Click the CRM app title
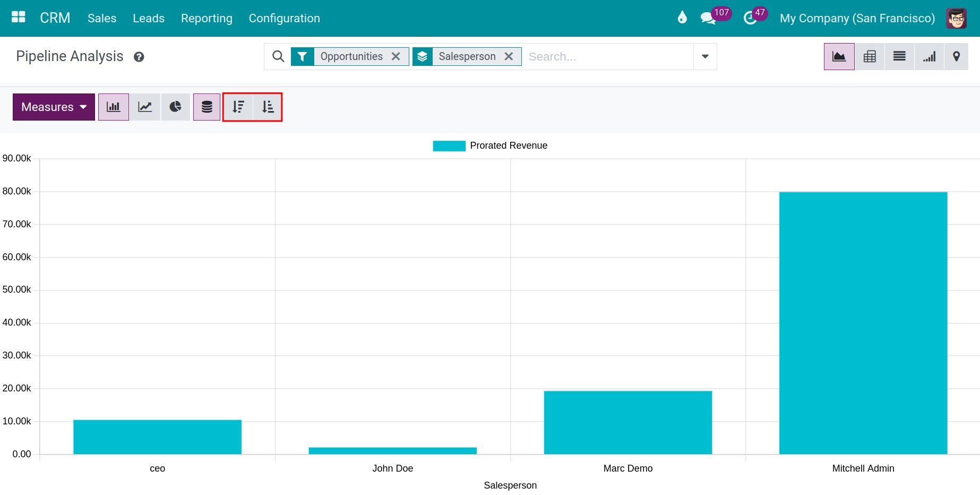This screenshot has height=495, width=980. pos(55,18)
